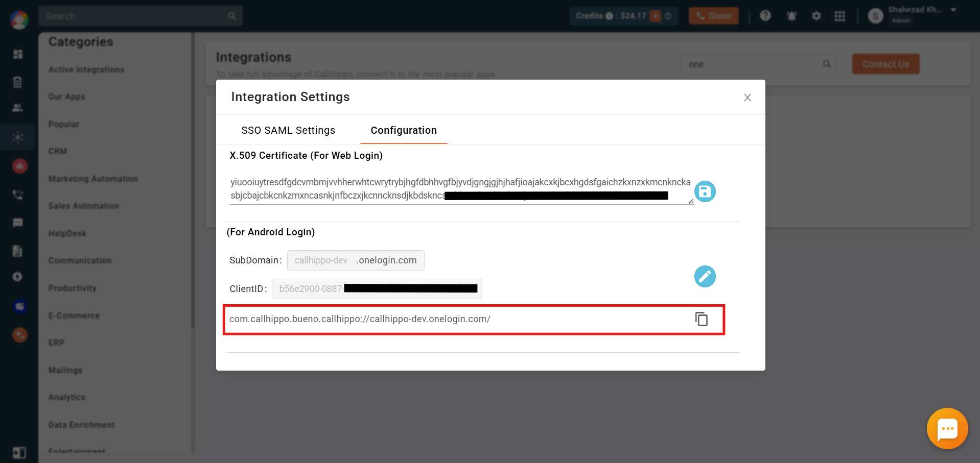Open the integrations icon in left sidebar
This screenshot has height=463, width=980.
(x=18, y=137)
